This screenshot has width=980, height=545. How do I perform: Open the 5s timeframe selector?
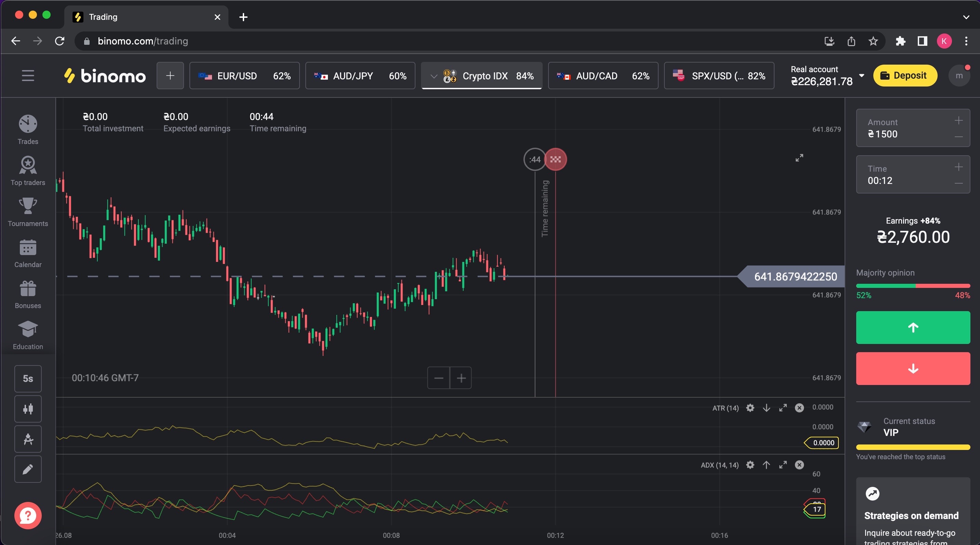(x=28, y=378)
